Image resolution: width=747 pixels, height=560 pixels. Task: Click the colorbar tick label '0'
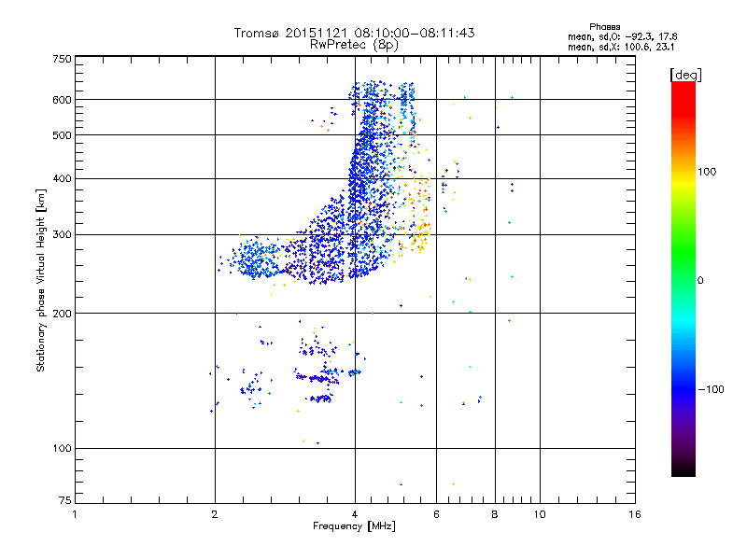tap(700, 281)
